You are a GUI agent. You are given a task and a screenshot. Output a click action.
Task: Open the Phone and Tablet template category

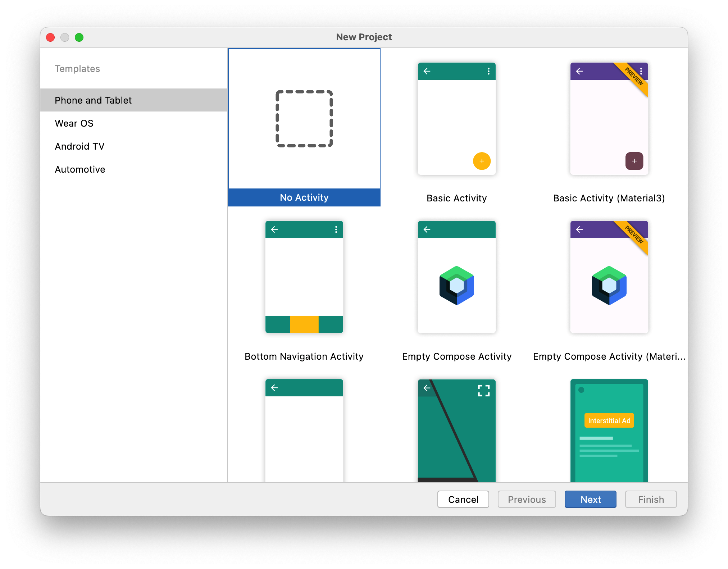click(93, 100)
